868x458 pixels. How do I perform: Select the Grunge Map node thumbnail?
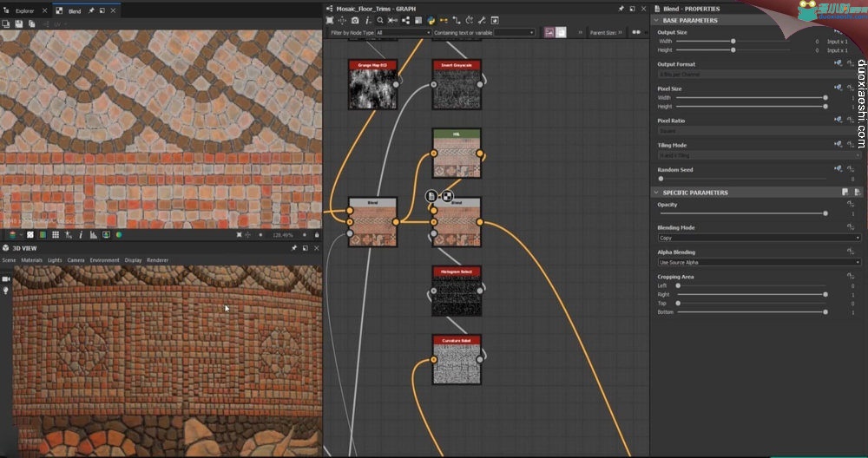[x=372, y=88]
